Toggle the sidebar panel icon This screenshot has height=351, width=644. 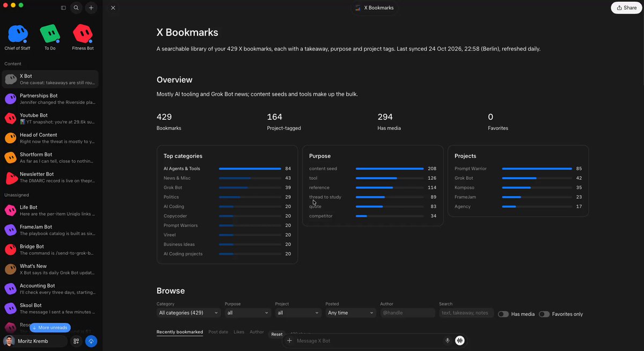point(63,8)
